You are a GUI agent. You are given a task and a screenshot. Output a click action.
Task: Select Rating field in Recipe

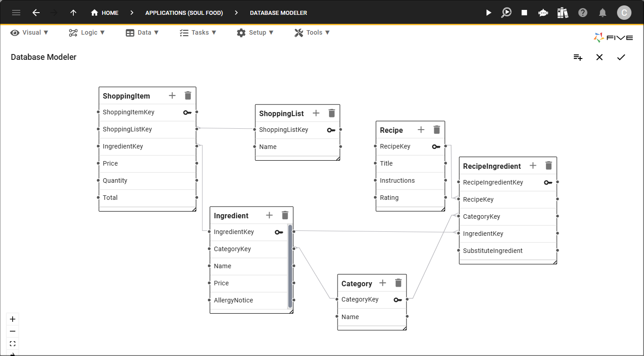click(x=410, y=198)
